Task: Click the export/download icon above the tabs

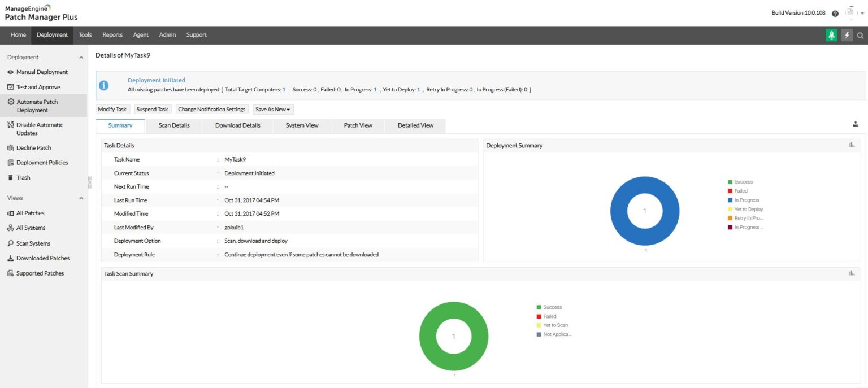Action: click(856, 123)
